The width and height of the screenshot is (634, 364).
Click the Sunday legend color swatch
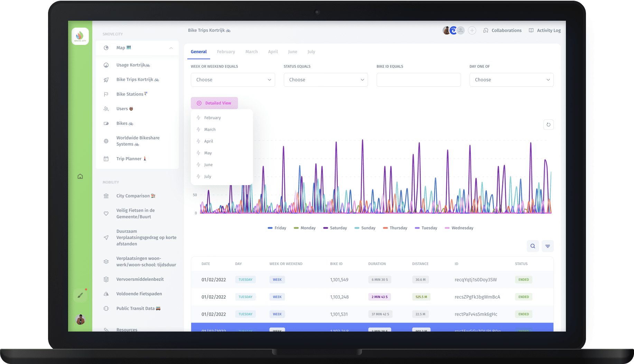[357, 228]
